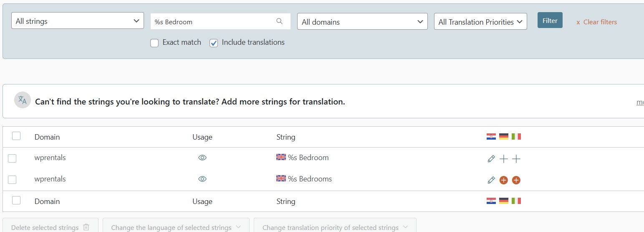Click the translation icon beside Can't find strings
Screen dimensions: 644x232
point(23,100)
